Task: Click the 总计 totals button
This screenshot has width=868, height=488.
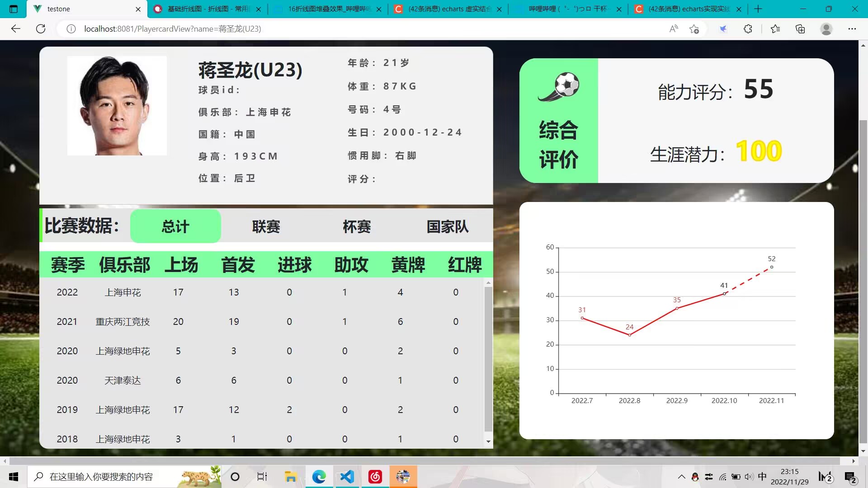Action: coord(175,226)
